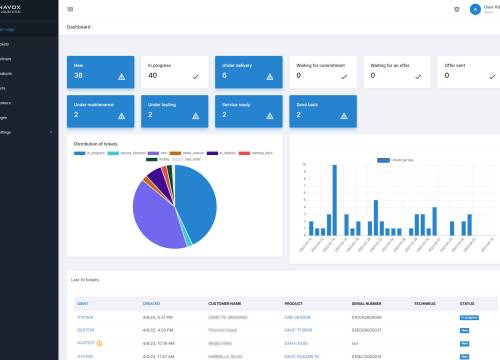Click the Distribution of tickets chart title

(x=96, y=144)
